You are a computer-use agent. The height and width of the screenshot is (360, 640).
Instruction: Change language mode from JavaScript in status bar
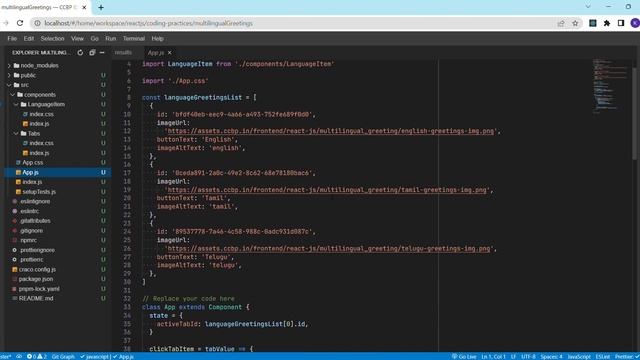(579, 356)
